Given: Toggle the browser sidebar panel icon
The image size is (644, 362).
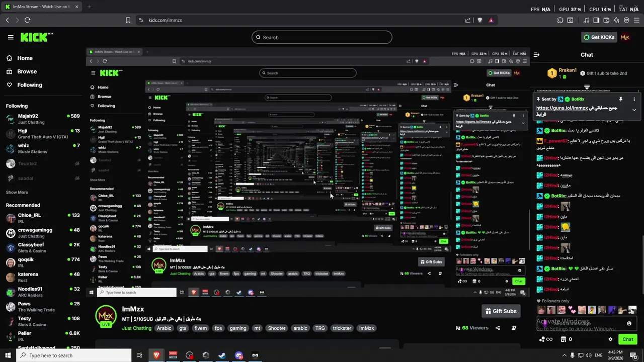Looking at the screenshot, I should click(596, 20).
